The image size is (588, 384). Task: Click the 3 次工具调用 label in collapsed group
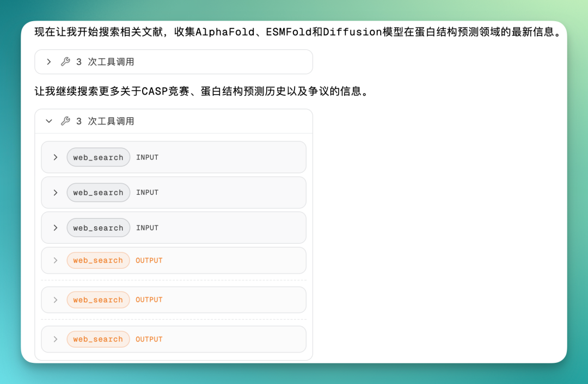click(x=105, y=62)
